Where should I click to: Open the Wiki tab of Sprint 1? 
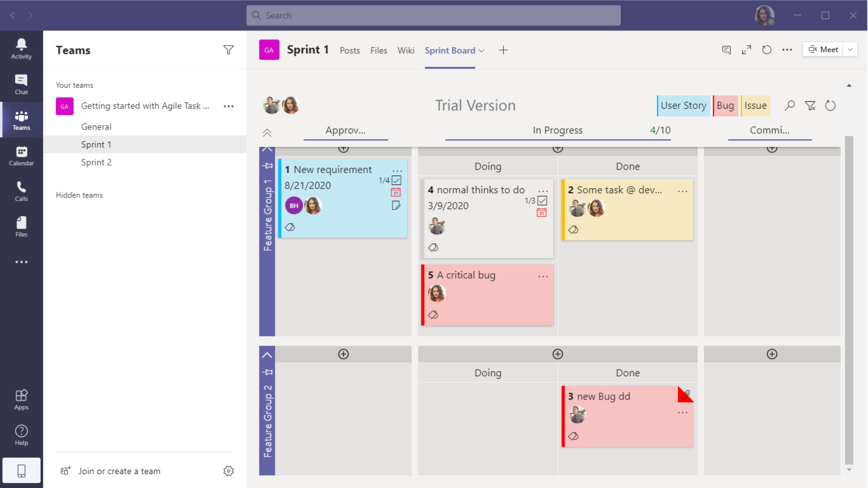pyautogui.click(x=406, y=50)
